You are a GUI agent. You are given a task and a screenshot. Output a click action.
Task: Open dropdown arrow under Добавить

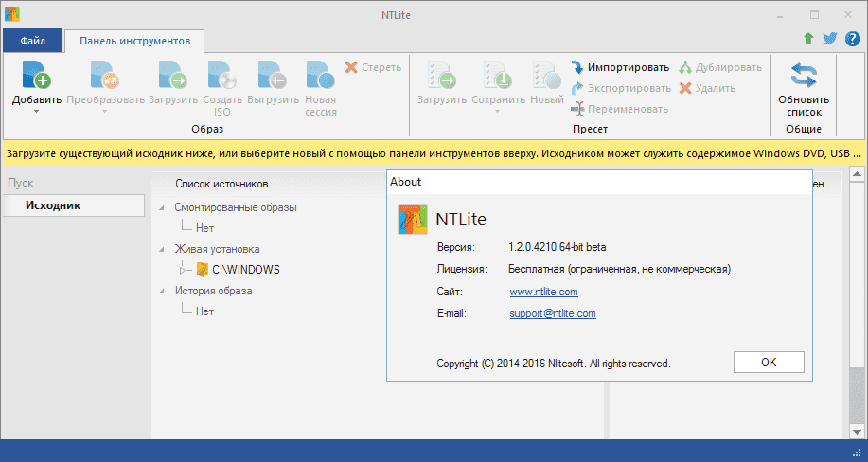[x=36, y=112]
